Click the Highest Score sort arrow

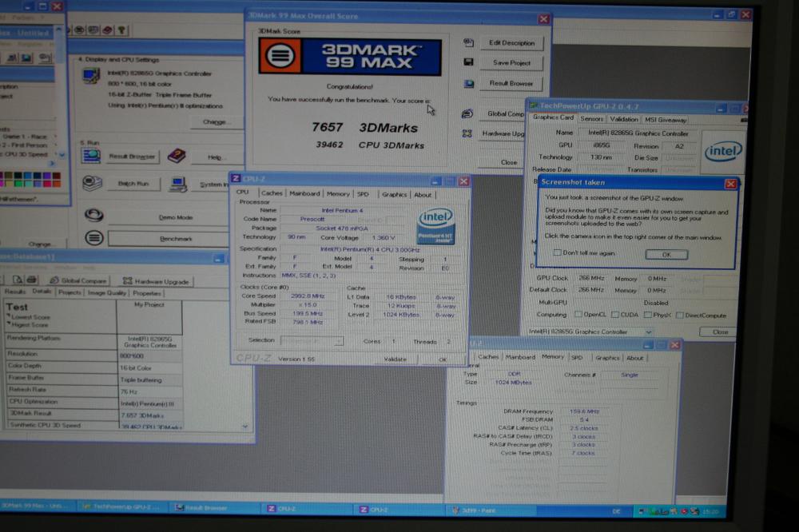click(x=8, y=324)
